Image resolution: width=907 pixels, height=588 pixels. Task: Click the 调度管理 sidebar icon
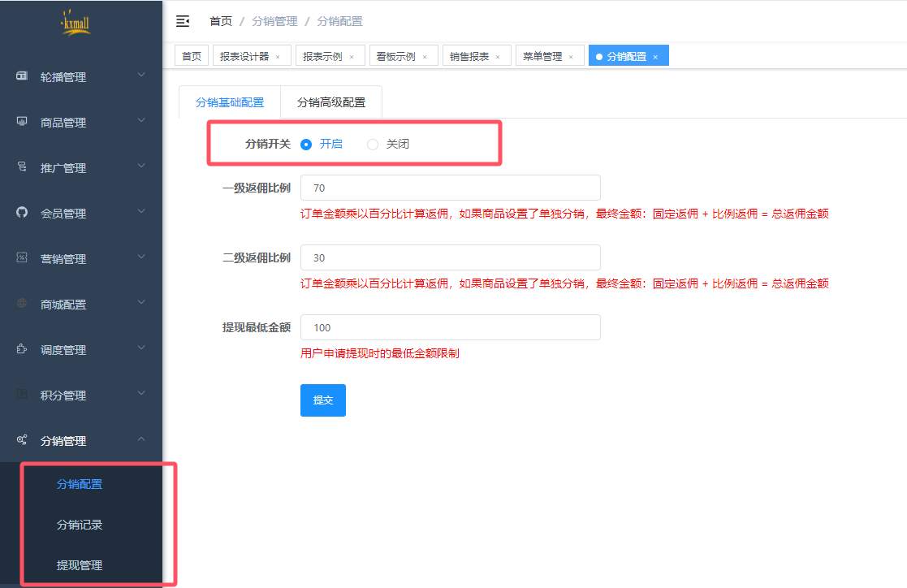(23, 349)
